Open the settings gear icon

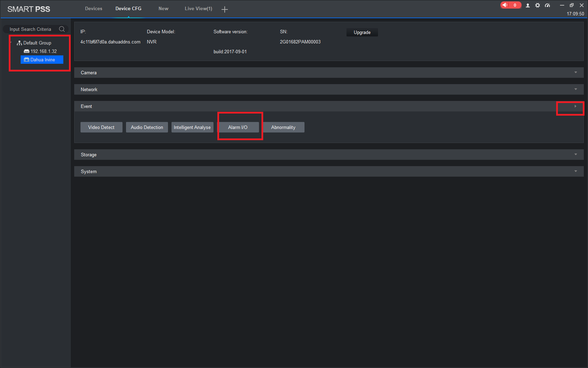click(x=538, y=6)
